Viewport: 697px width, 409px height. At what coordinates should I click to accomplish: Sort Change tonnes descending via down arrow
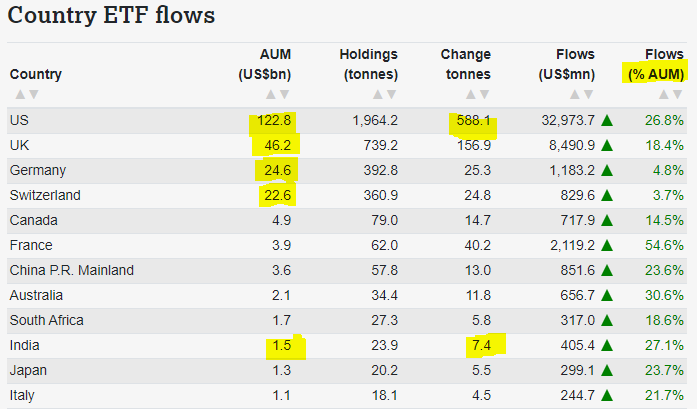click(486, 95)
